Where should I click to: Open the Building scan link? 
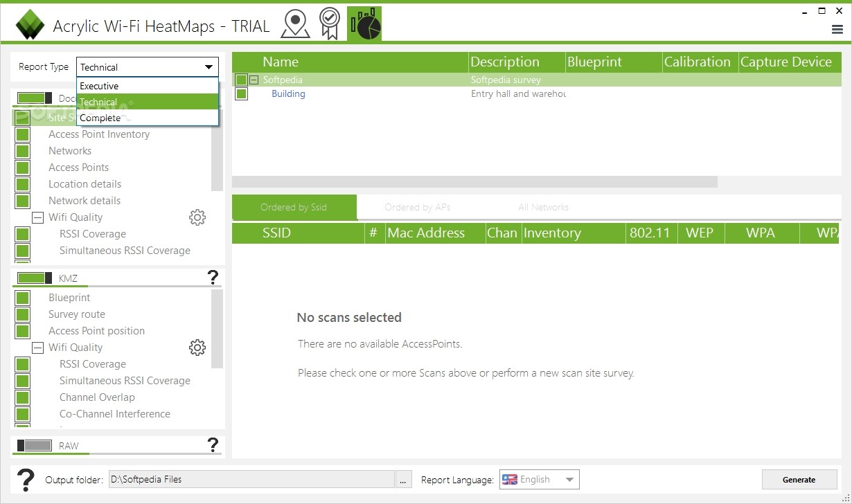288,93
